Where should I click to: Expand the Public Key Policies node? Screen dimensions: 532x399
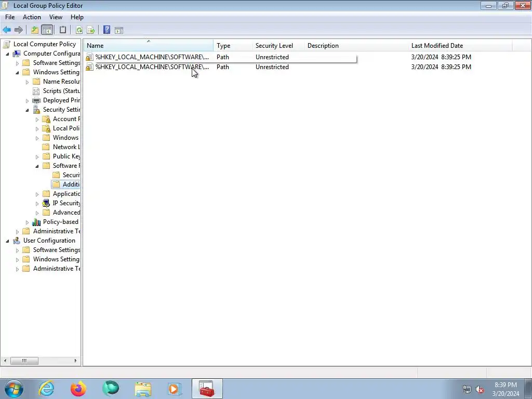37,157
